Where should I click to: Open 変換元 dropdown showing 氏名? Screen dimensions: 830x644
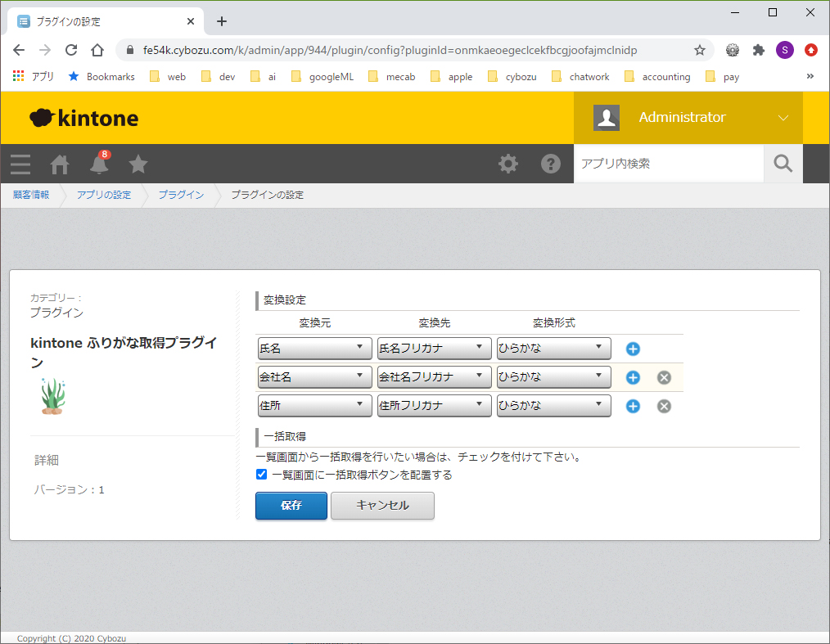[314, 349]
